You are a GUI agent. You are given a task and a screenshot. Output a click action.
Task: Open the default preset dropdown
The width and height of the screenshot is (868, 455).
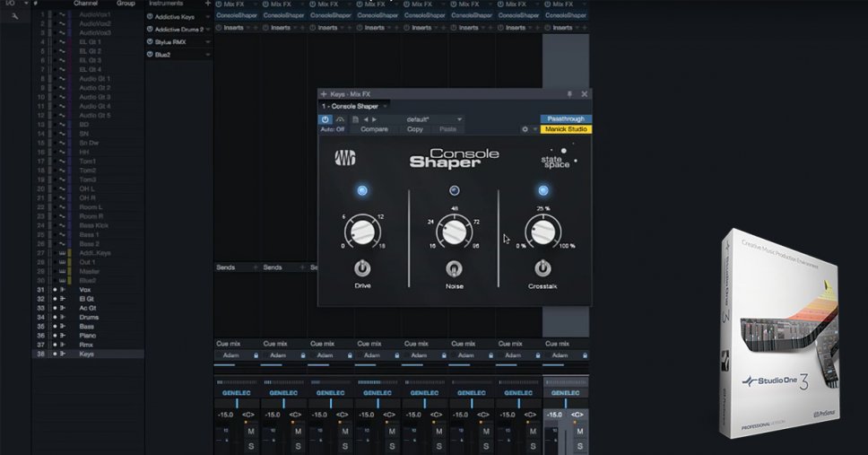pos(459,118)
